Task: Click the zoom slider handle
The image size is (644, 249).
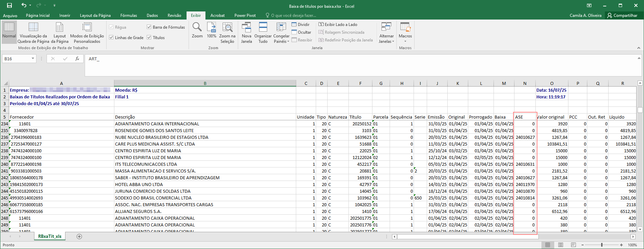Action: tap(601, 245)
